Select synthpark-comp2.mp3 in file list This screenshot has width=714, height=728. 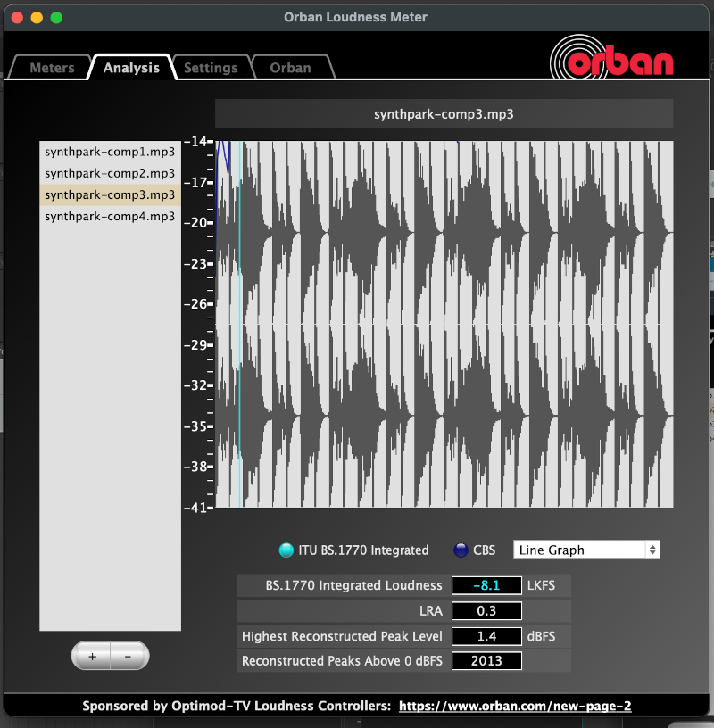[x=110, y=173]
